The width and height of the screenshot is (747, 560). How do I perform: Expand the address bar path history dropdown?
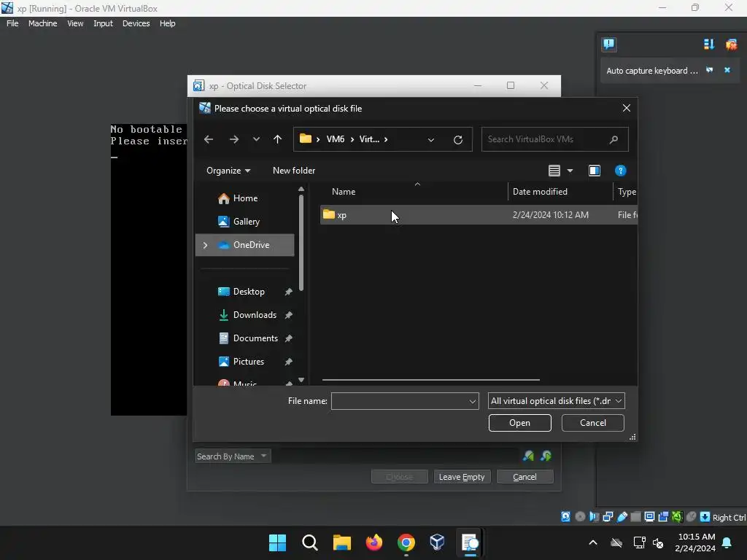[430, 139]
